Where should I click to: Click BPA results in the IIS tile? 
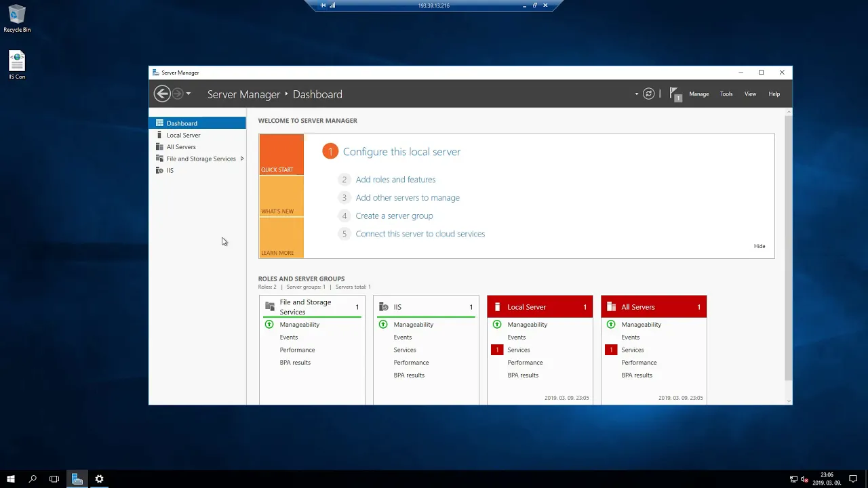pyautogui.click(x=409, y=375)
